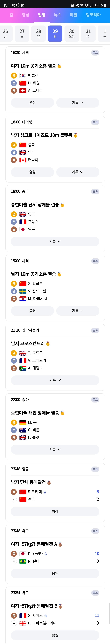The width and height of the screenshot is (110, 644).
Task: Expand 기록 for 여자 10m 공기소총 결승
Action: click(x=78, y=103)
